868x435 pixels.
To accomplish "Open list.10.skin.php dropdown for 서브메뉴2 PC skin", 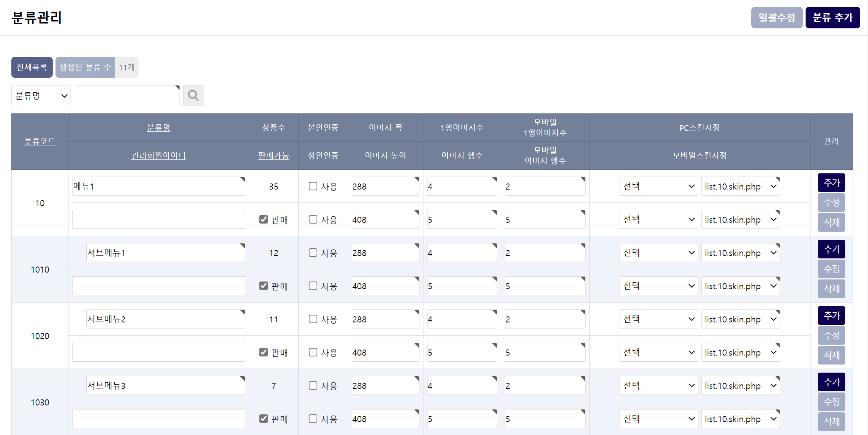I will (x=740, y=319).
